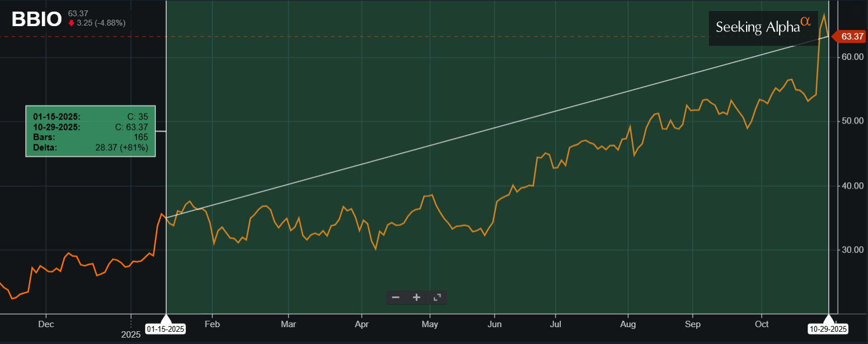Image resolution: width=868 pixels, height=344 pixels.
Task: Click the red down-arrow price change icon
Action: 72,24
